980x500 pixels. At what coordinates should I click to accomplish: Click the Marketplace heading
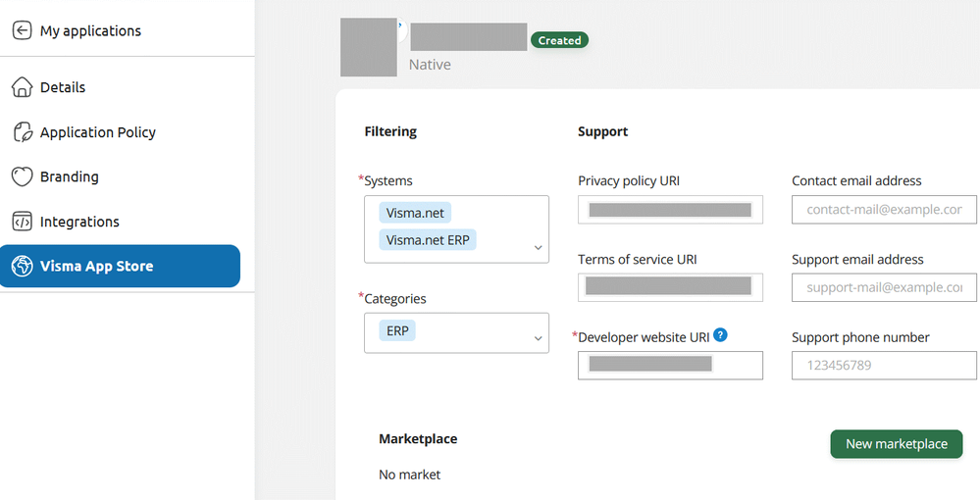click(x=418, y=439)
